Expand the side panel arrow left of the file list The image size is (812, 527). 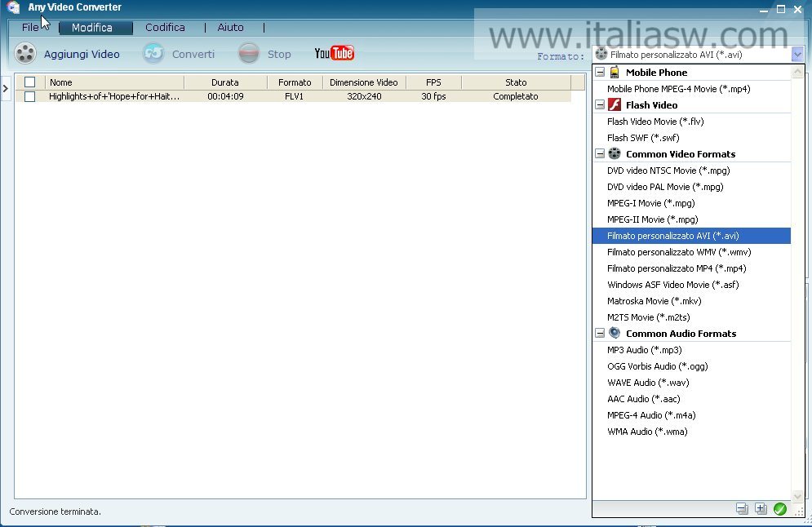[6, 89]
